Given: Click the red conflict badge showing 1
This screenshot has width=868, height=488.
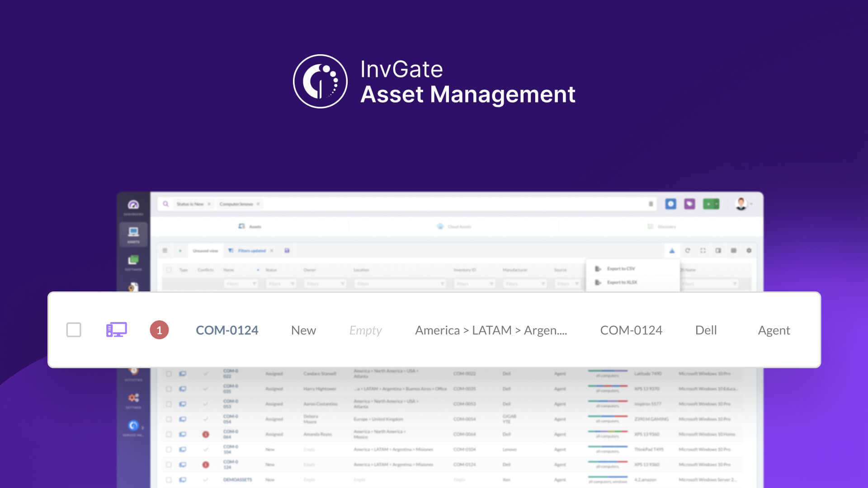Looking at the screenshot, I should tap(159, 330).
